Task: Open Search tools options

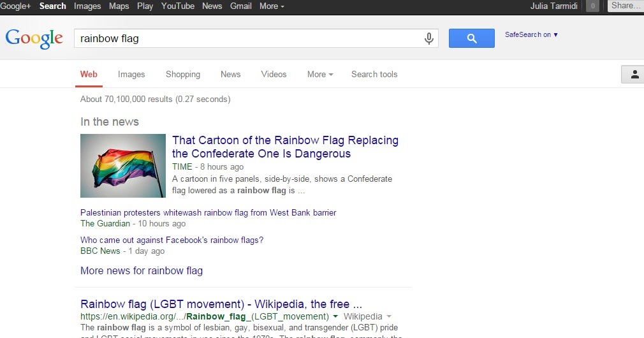Action: pyautogui.click(x=374, y=75)
